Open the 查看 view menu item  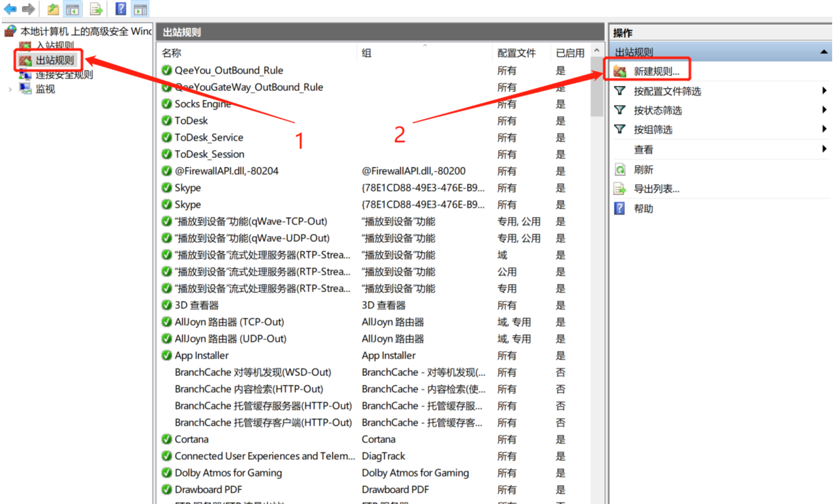[x=643, y=150]
